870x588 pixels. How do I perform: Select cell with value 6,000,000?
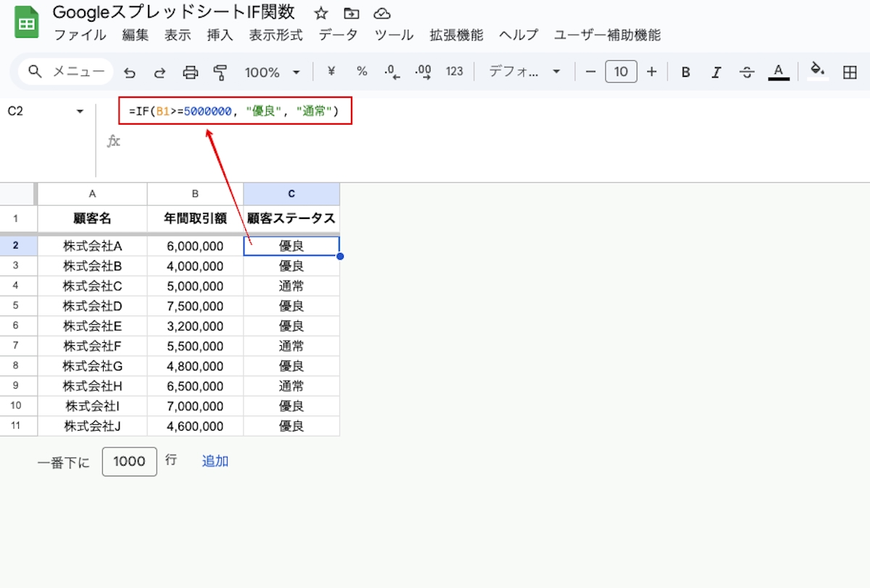(195, 246)
